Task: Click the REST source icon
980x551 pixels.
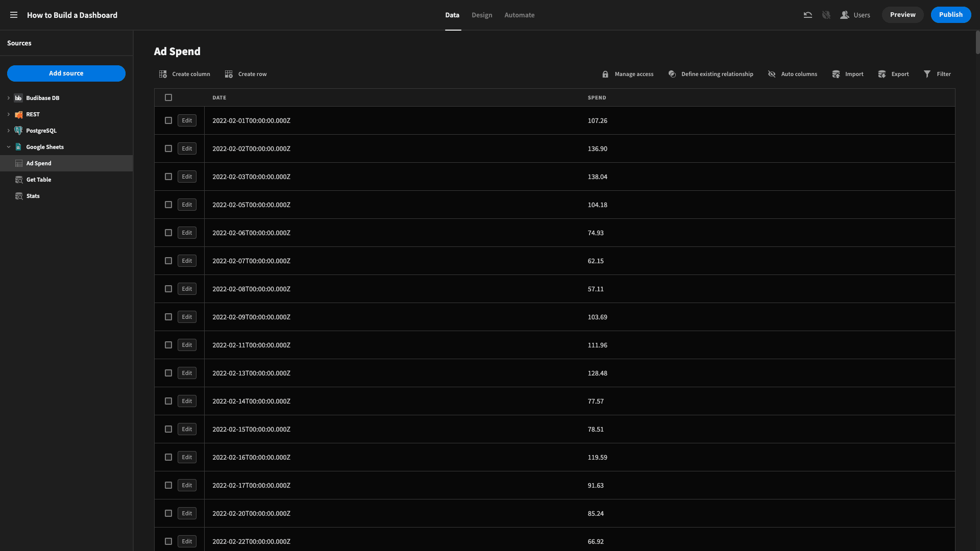Action: 18,114
